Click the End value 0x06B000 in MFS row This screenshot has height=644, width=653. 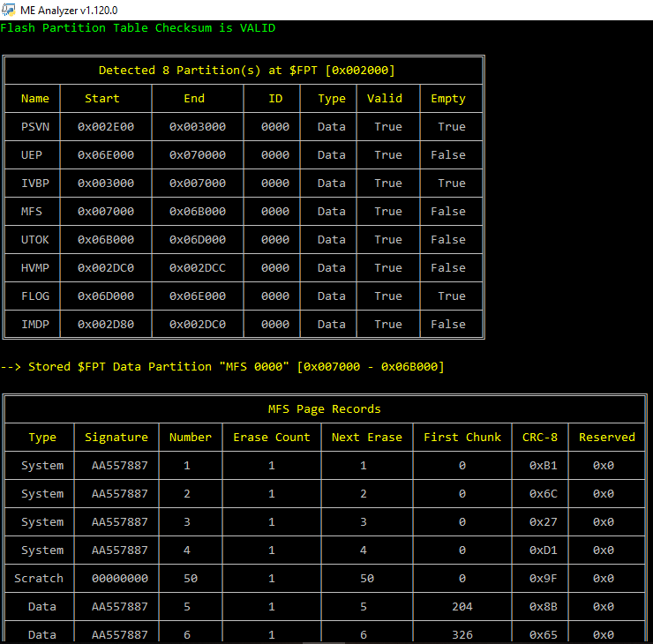click(x=198, y=212)
